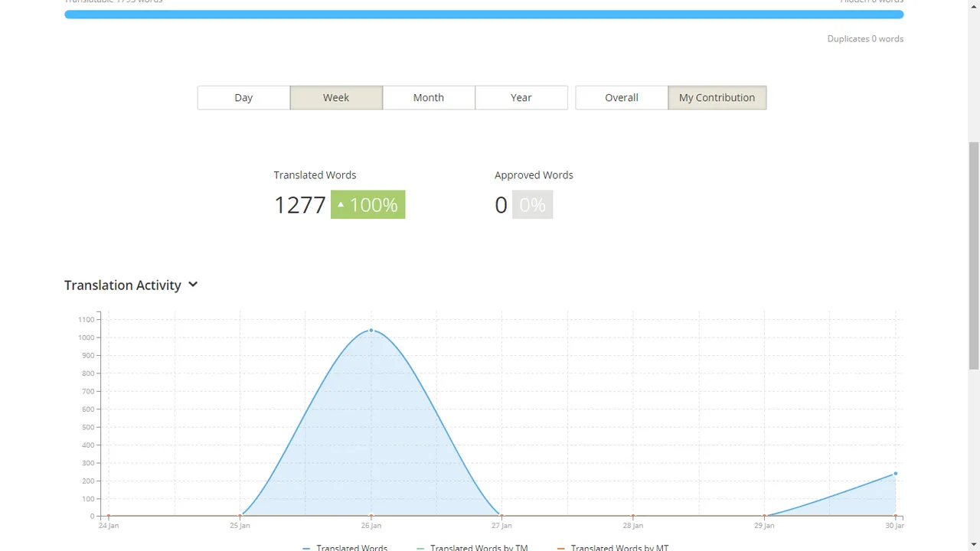Click the Translation Activity heading
The image size is (980, 551).
click(x=122, y=285)
